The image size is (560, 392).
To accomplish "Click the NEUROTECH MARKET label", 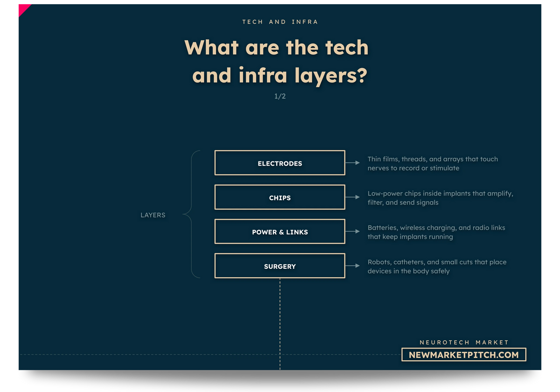I will pos(464,343).
